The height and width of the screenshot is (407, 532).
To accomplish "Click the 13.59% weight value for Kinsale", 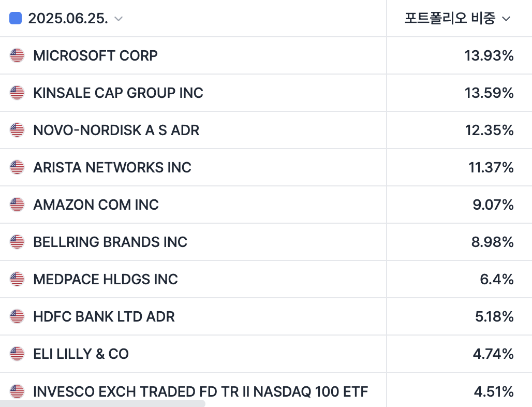I will click(489, 93).
